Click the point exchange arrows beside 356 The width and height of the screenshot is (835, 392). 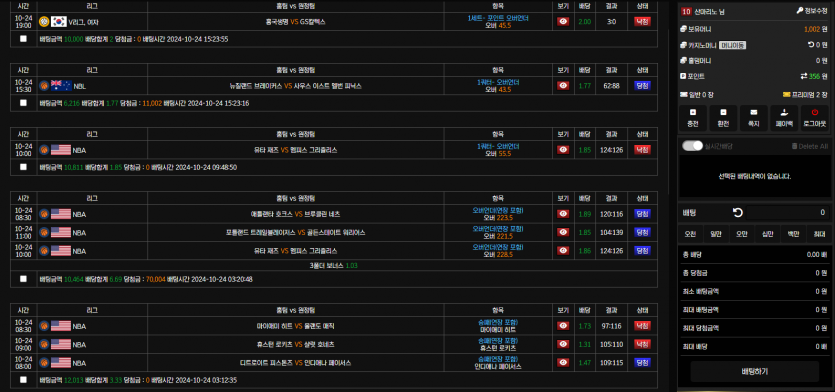pyautogui.click(x=804, y=76)
